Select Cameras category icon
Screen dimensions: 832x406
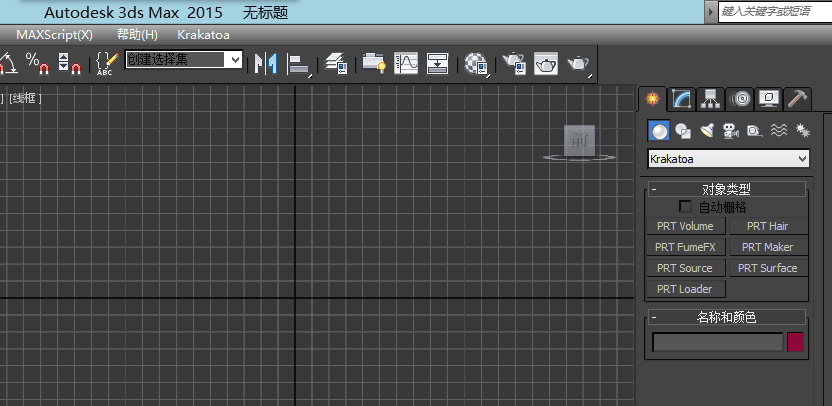[731, 131]
